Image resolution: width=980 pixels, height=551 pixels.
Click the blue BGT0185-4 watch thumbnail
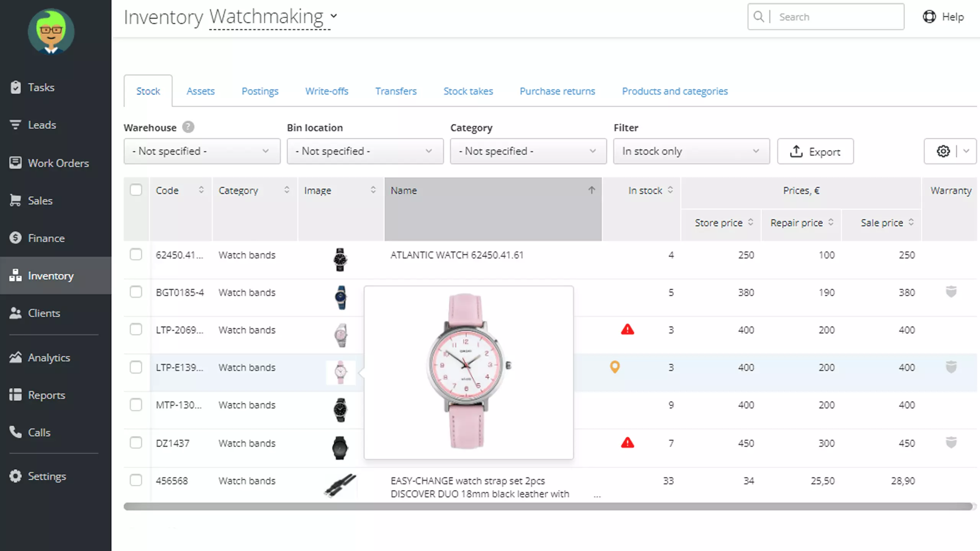click(x=340, y=297)
